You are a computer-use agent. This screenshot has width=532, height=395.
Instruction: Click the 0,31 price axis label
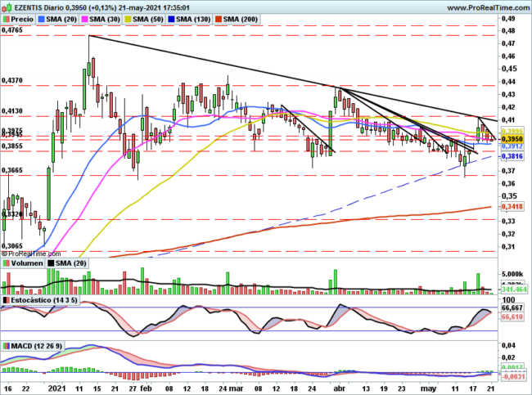(508, 246)
